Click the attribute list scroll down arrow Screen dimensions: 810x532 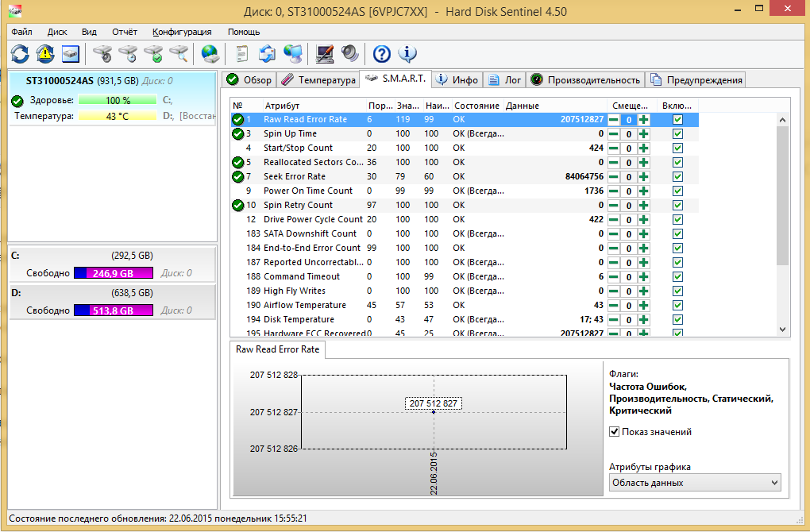pos(782,329)
